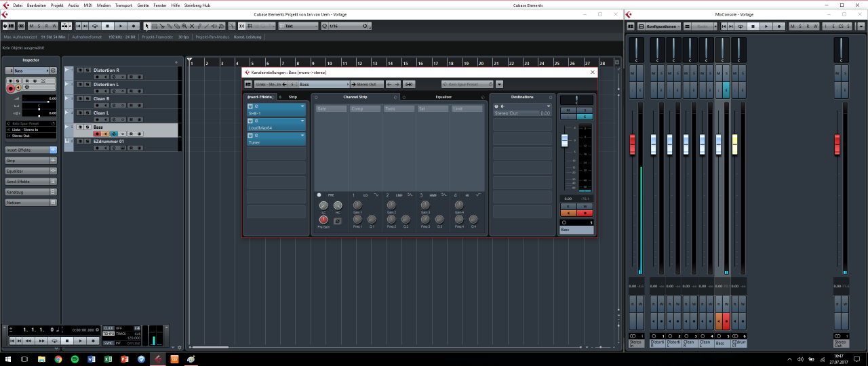868x366 pixels.
Task: Click Stop in MixConsole toolbar
Action: click(x=753, y=26)
